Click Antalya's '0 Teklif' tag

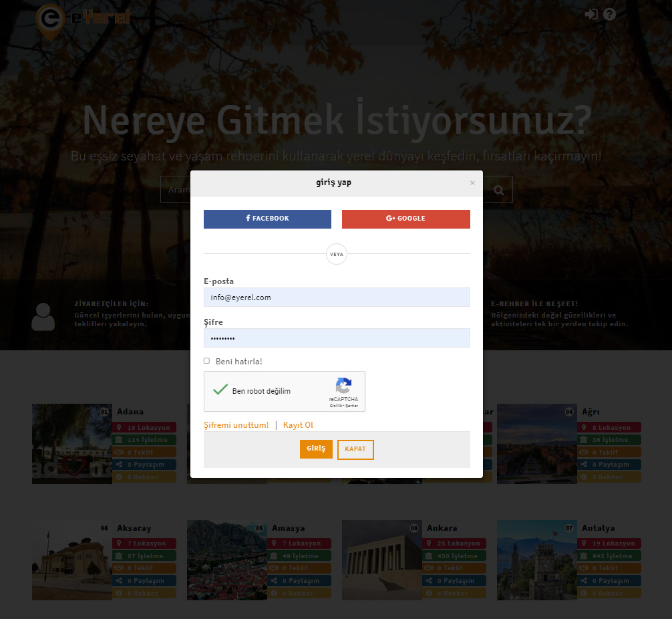click(609, 568)
